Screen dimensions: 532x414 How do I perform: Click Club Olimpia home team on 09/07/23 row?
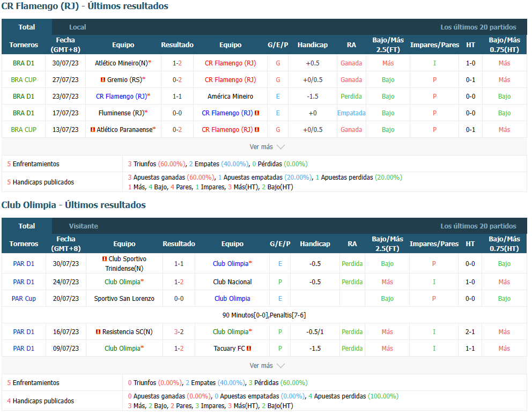coord(122,349)
